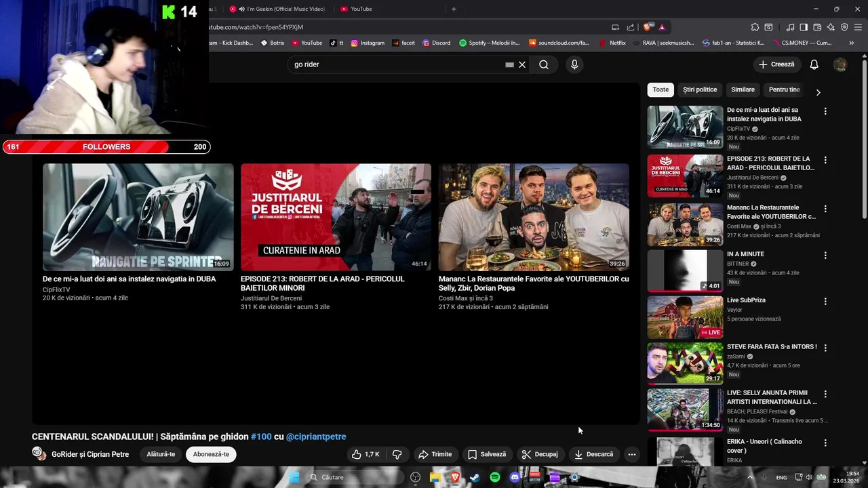Open the Spotify – Melodii bookmark
Image resolution: width=868 pixels, height=488 pixels.
[489, 43]
